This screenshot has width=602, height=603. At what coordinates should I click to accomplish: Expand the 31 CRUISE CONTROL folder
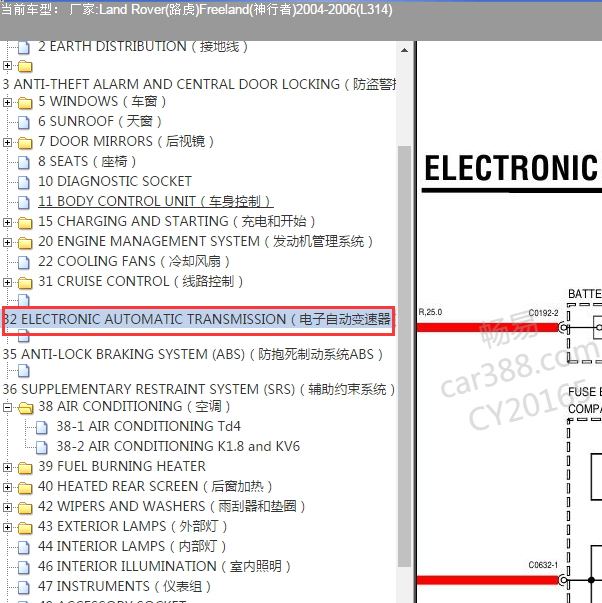7,282
